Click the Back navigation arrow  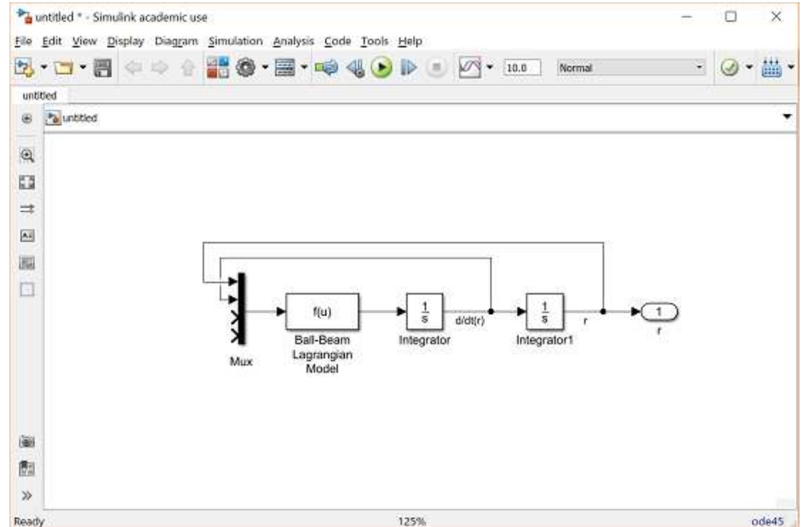(x=133, y=68)
